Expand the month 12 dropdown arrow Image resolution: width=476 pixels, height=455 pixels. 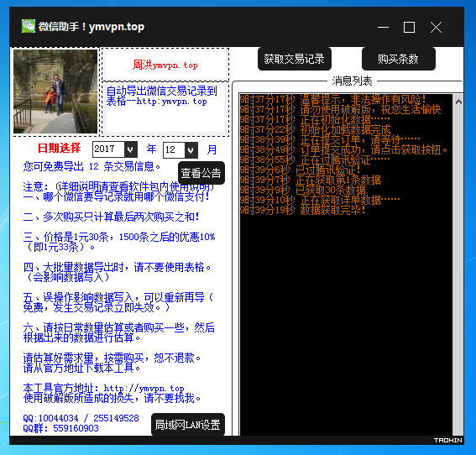pos(191,150)
